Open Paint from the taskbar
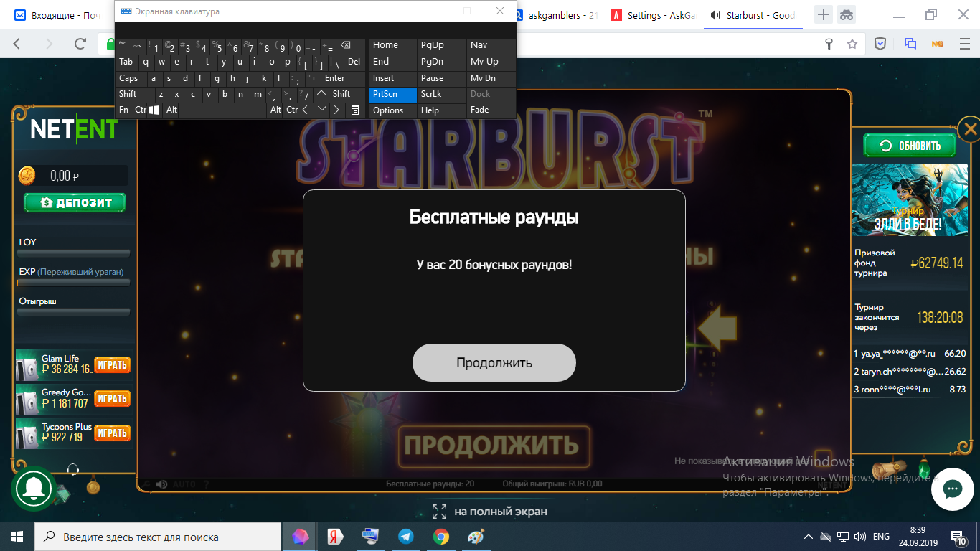Image resolution: width=980 pixels, height=551 pixels. [x=476, y=537]
